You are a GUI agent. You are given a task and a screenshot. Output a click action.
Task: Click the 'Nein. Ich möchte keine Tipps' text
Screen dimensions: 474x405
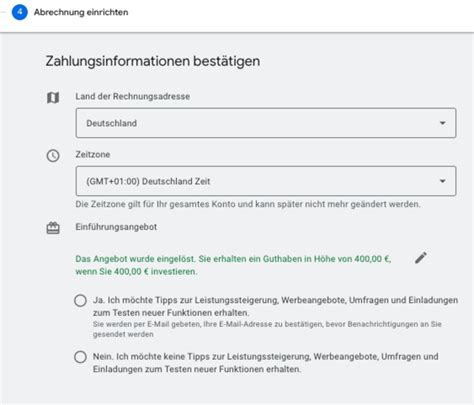(265, 363)
